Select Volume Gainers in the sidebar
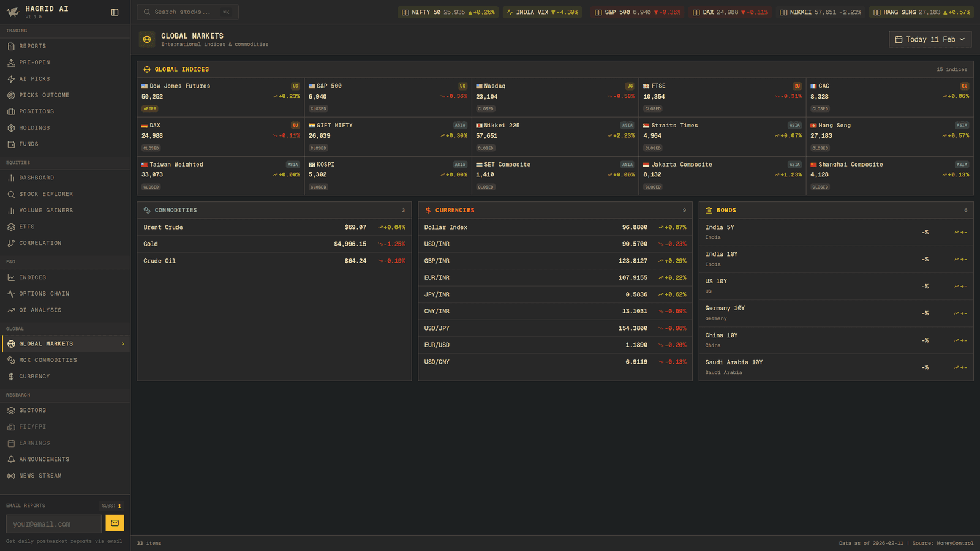Viewport: 980px width, 551px height. (65, 211)
